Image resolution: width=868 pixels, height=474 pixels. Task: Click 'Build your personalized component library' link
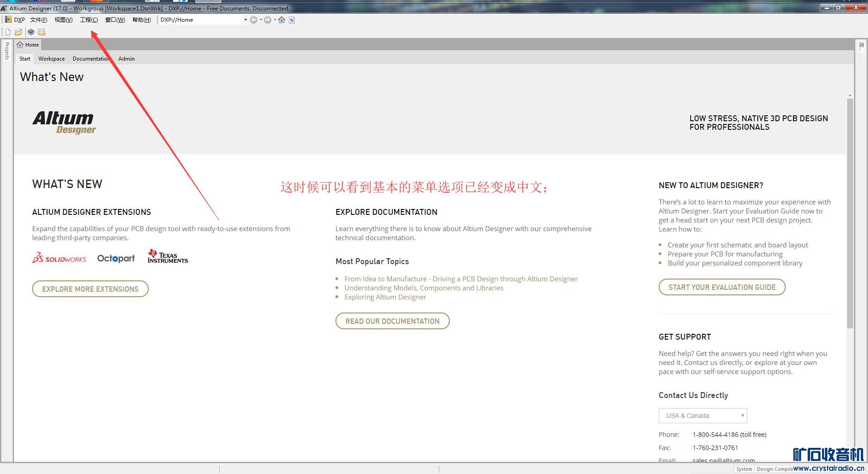click(735, 263)
